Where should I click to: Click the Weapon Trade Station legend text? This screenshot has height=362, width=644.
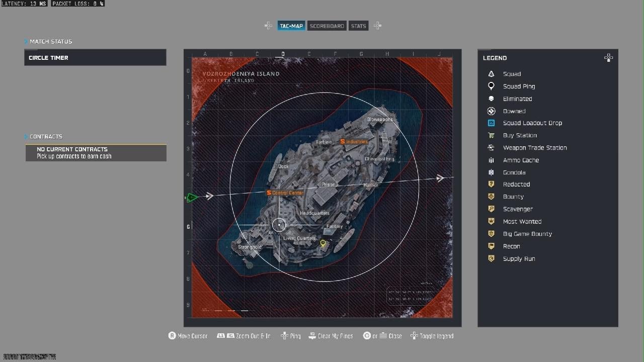pos(535,148)
